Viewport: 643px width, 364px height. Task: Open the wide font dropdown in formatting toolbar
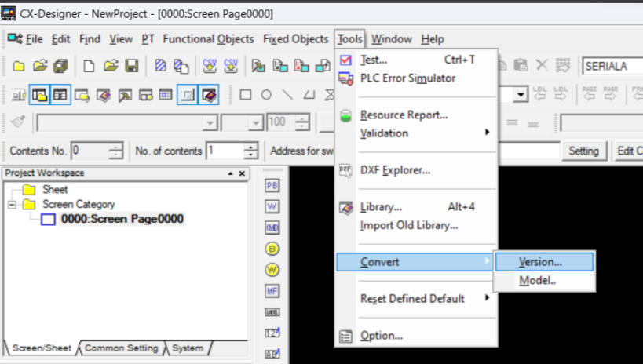coord(210,122)
